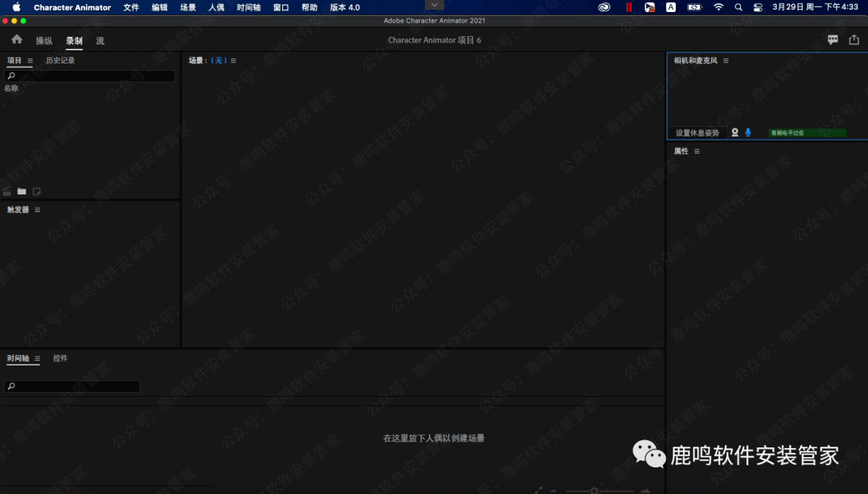Click new scene clapperboard icon in project panel

[x=7, y=191]
